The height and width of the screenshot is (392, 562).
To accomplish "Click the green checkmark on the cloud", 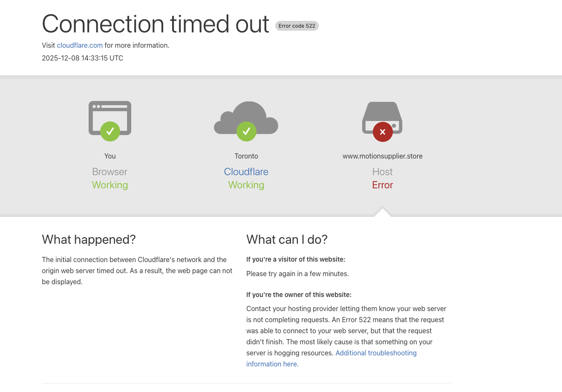I will (x=246, y=131).
